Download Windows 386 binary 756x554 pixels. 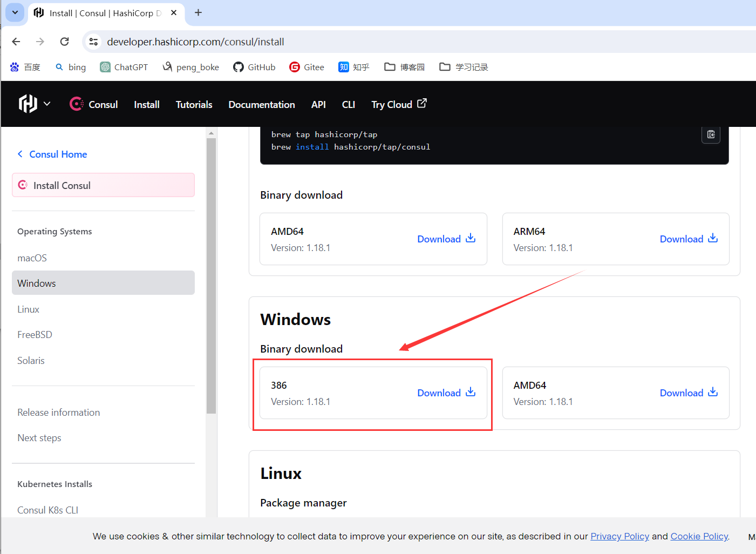point(446,393)
